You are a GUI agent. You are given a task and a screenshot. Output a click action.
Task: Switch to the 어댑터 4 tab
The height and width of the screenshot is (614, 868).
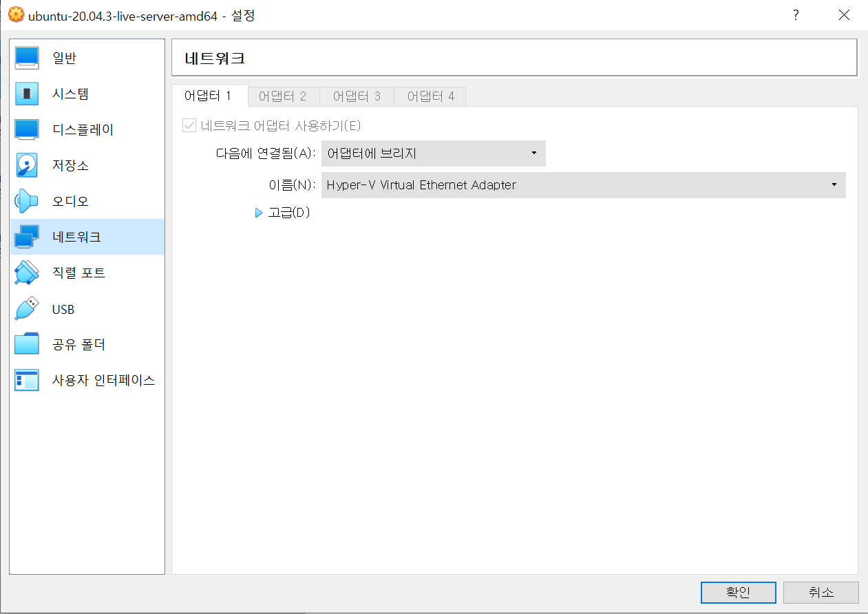pos(431,96)
